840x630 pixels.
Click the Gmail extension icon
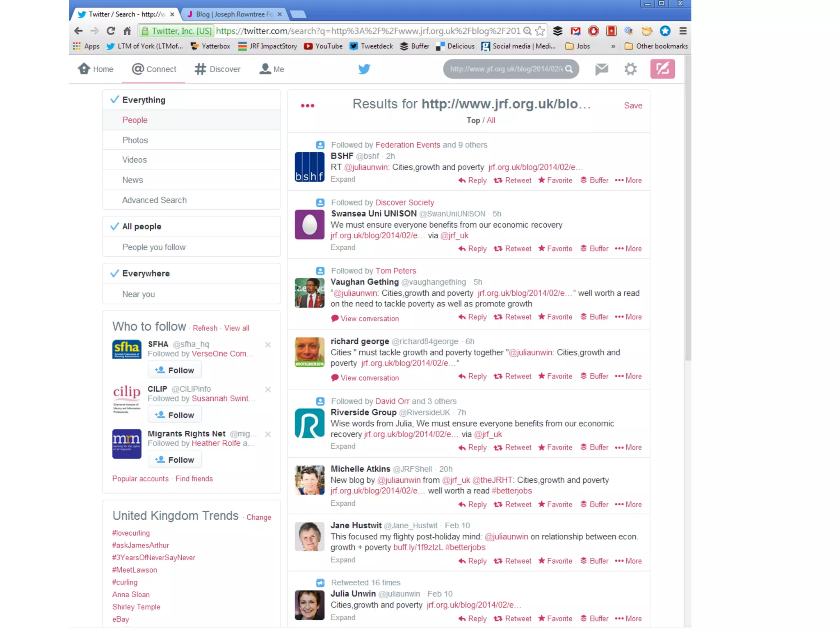[x=575, y=31]
